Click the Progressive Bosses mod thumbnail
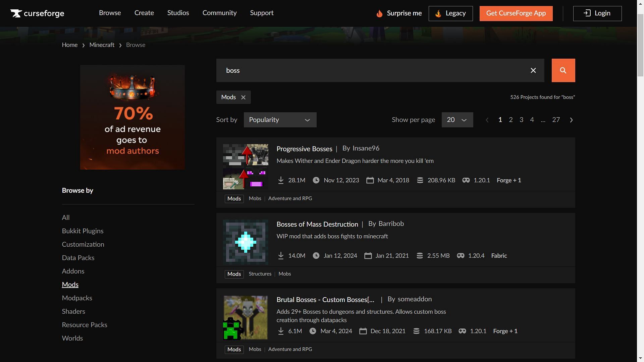 tap(246, 167)
